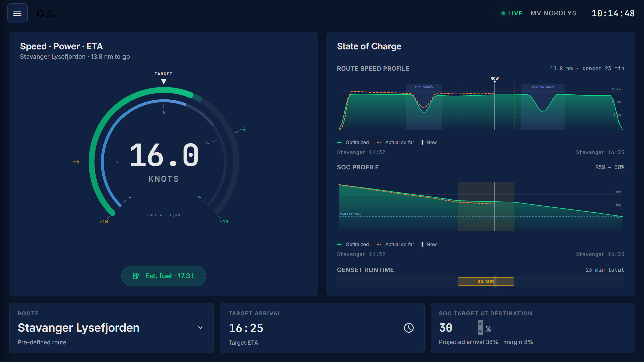Viewport: 644px width, 362px height.
Task: Click Stavanger 14:32 under route speed profile
Action: [361, 152]
